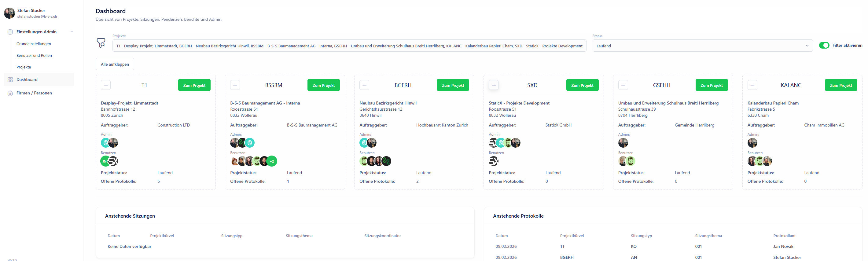
Task: Click the admin photo avatar on KALANC card
Action: [752, 143]
